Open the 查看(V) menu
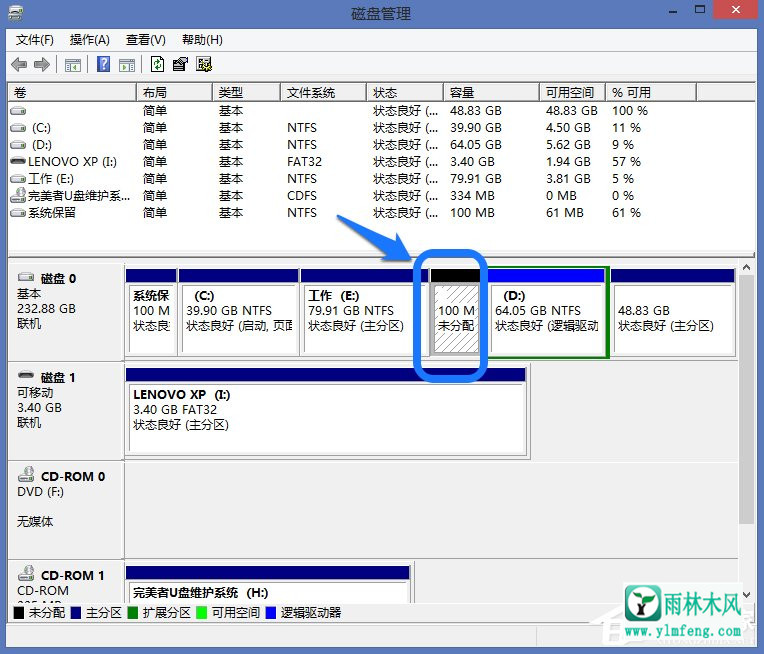The width and height of the screenshot is (764, 654). click(146, 40)
